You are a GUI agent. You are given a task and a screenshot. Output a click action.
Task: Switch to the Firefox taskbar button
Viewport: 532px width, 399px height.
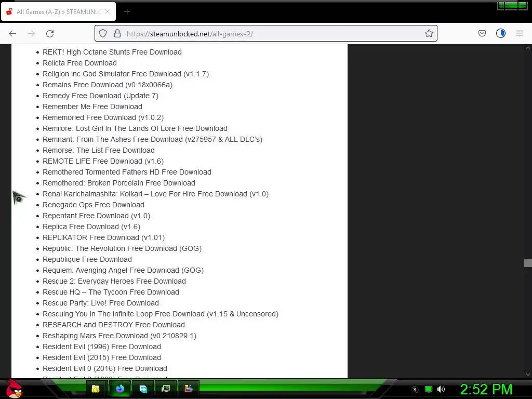tap(120, 389)
